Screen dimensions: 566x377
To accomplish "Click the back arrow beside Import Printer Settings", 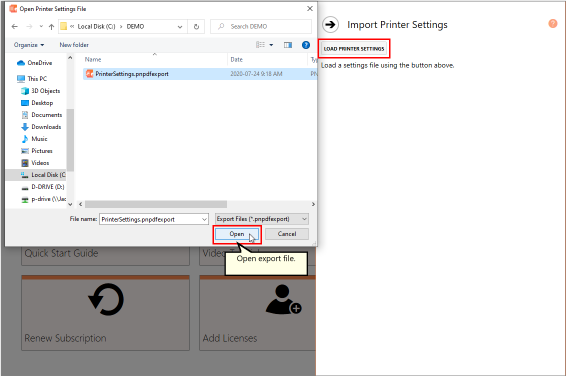I will (330, 25).
